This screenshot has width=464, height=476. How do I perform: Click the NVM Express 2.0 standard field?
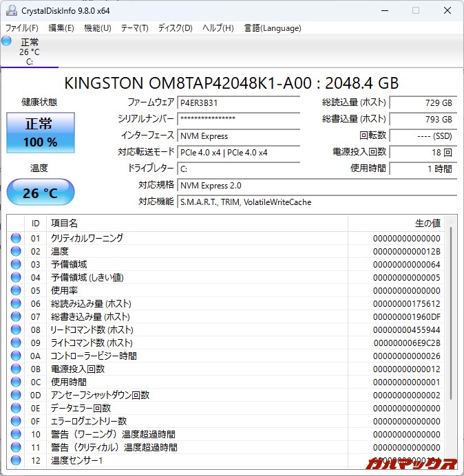(x=317, y=186)
